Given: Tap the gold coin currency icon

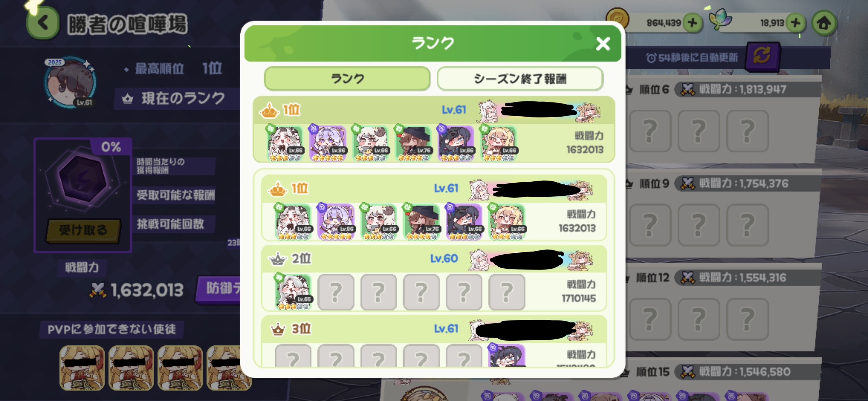Looking at the screenshot, I should 617,20.
